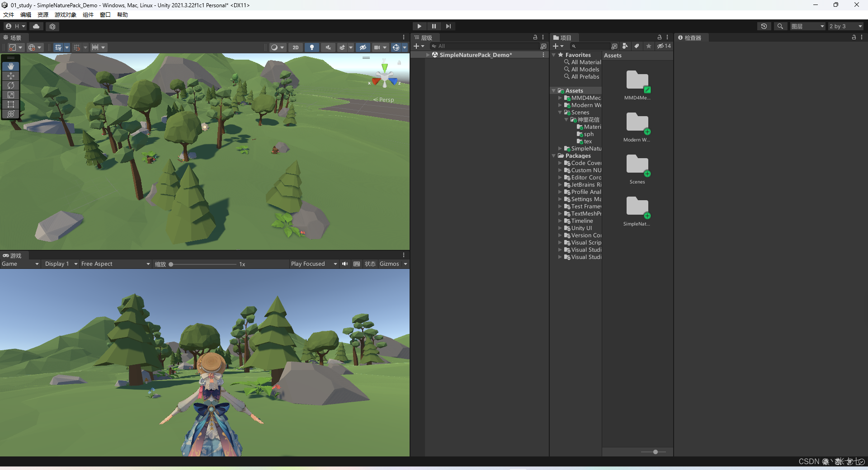Click the Pause button in the top toolbar
The width and height of the screenshot is (868, 470).
pyautogui.click(x=434, y=26)
